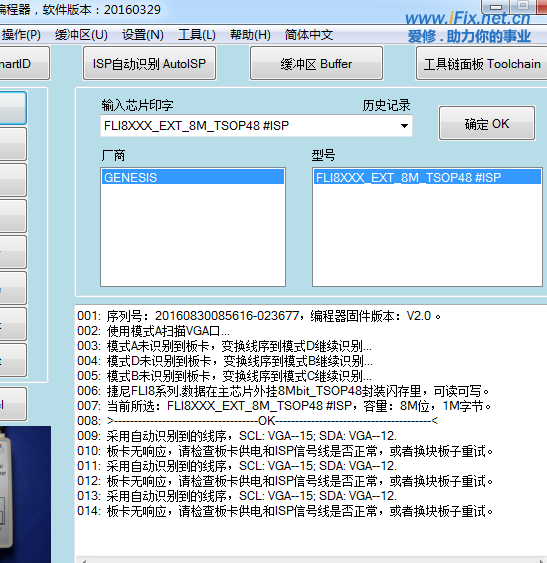Open the 帮助(H) menu

click(250, 35)
